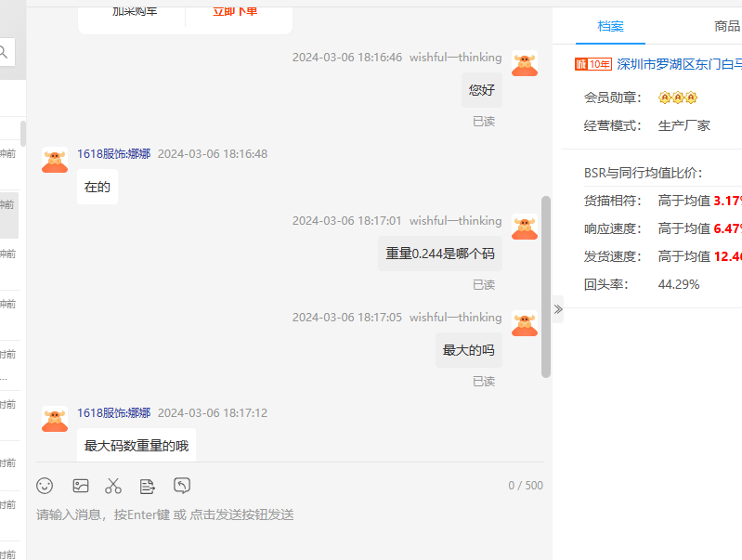Click the 发货速度 row value
Screen dimensions: 742x560
[700, 256]
